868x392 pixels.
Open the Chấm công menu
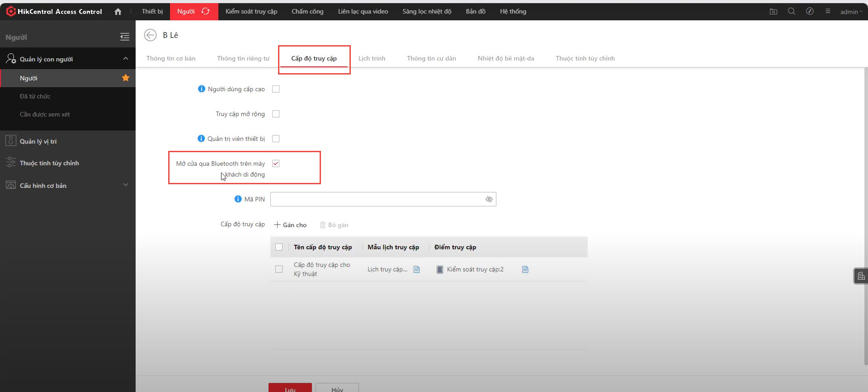tap(307, 11)
